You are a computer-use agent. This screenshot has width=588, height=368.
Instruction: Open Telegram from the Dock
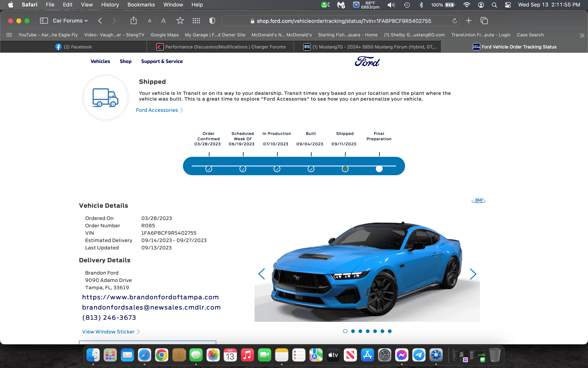[419, 355]
